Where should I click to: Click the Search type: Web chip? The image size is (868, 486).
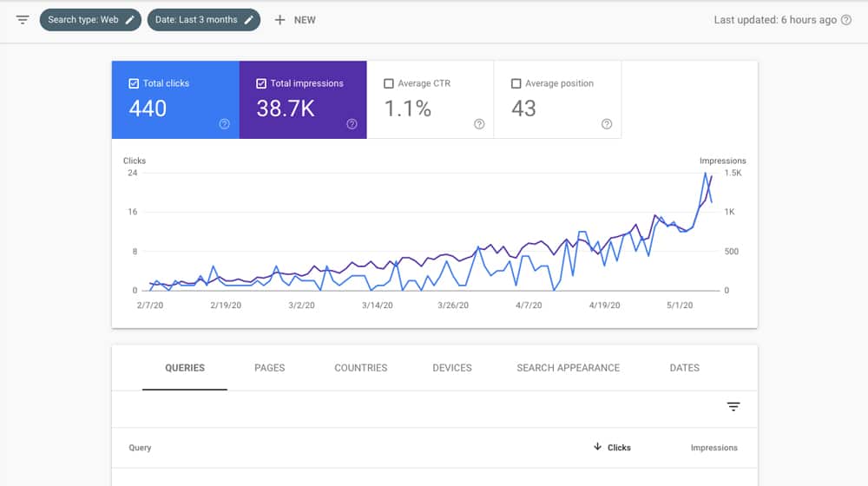point(90,20)
